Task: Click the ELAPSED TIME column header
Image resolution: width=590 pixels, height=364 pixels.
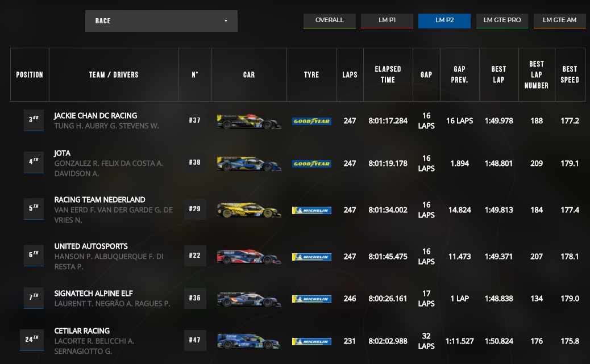Action: tap(388, 75)
